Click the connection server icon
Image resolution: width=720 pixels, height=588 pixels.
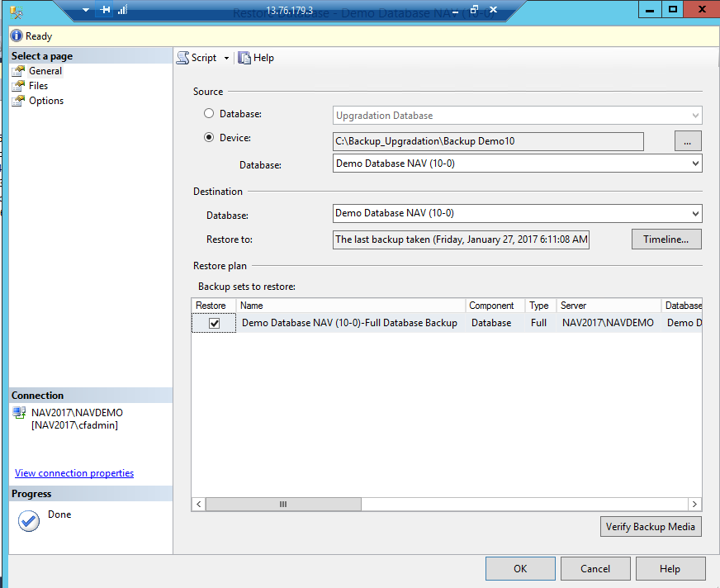point(19,413)
